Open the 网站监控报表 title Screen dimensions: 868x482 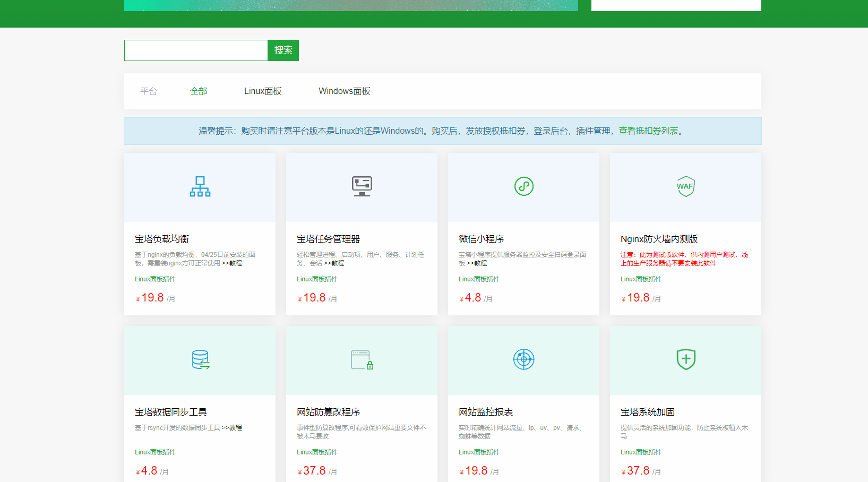(x=486, y=412)
